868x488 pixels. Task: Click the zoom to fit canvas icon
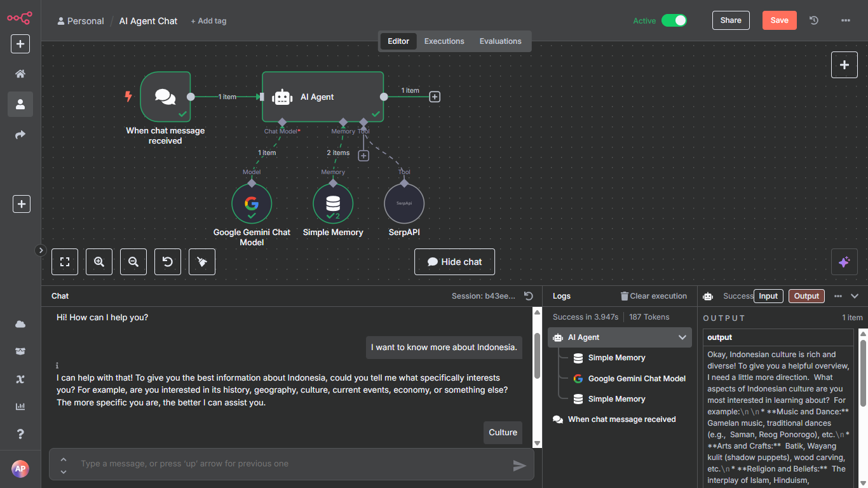pyautogui.click(x=65, y=261)
